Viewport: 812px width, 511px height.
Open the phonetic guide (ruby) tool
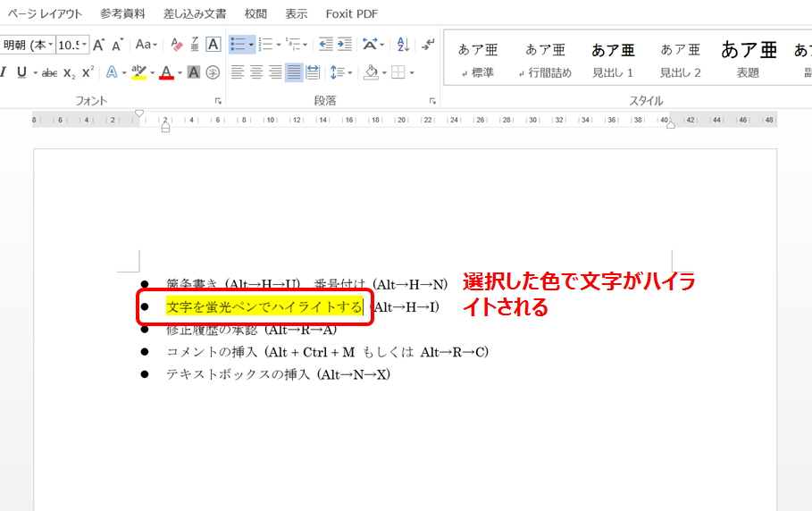[195, 45]
